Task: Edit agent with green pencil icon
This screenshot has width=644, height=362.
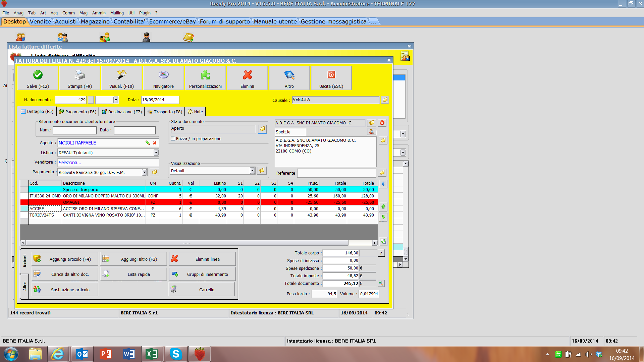Action: click(x=148, y=143)
